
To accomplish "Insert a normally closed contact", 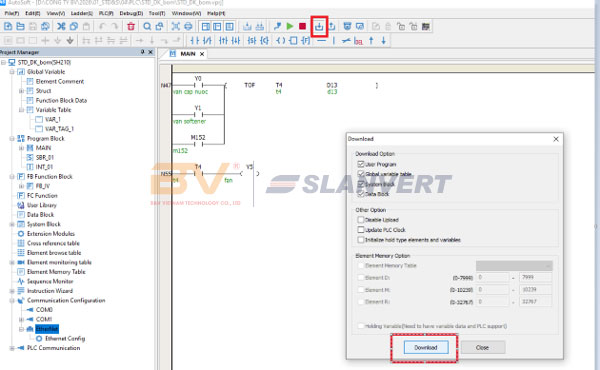I will click(207, 41).
